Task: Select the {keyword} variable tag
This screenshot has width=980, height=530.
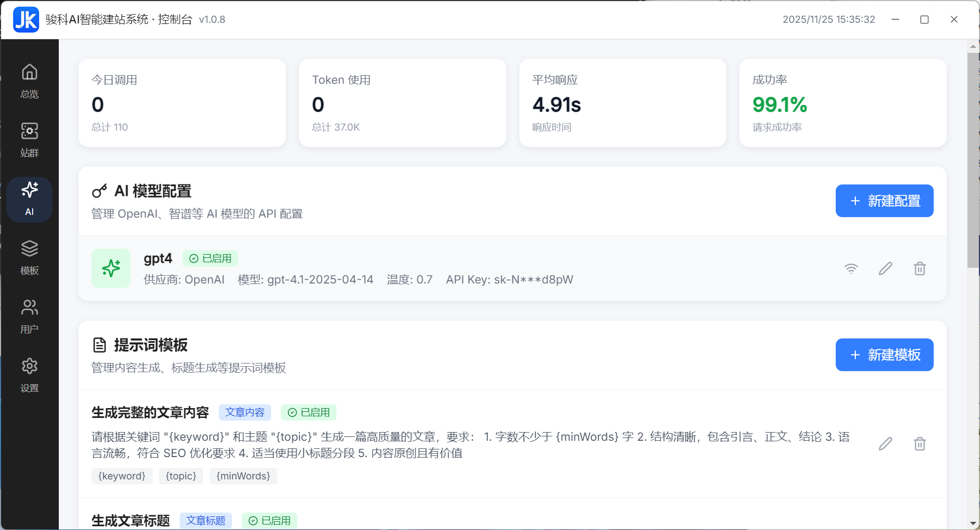Action: point(121,476)
